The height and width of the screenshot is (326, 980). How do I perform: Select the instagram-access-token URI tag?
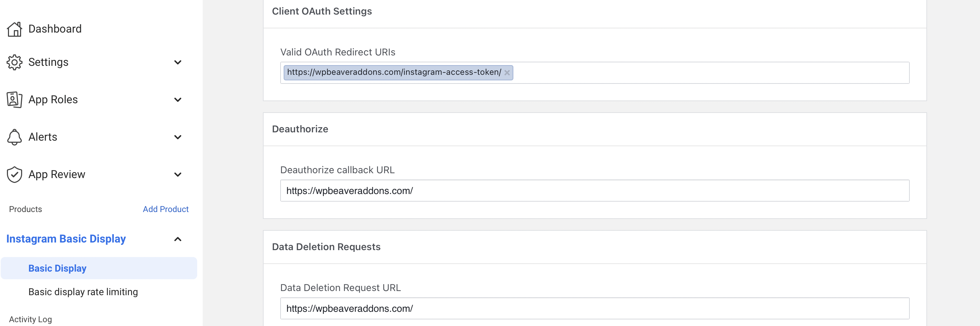(394, 72)
